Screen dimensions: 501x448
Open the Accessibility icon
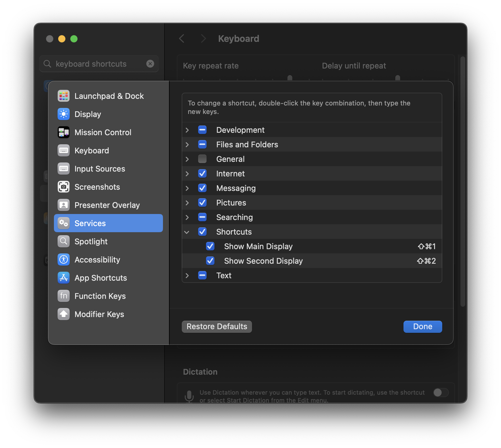[x=64, y=260]
